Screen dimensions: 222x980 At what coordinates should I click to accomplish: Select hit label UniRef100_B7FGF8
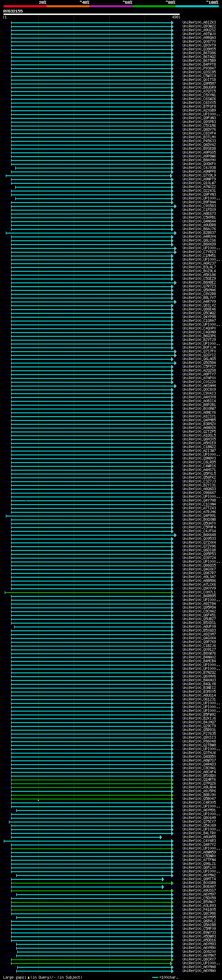coord(199,106)
